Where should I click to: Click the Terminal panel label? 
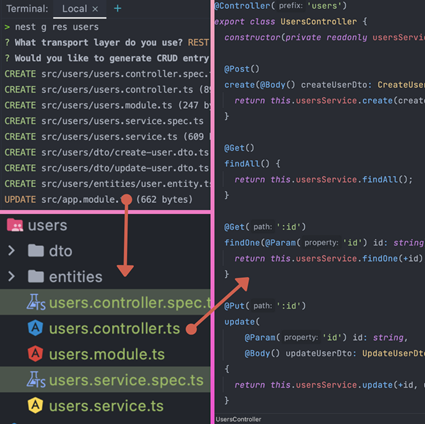[27, 9]
